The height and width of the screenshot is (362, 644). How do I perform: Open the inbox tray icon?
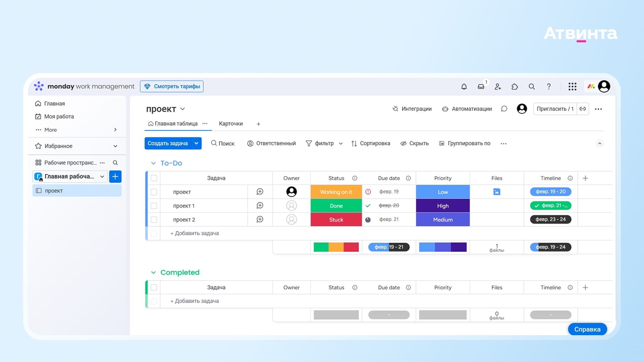481,86
